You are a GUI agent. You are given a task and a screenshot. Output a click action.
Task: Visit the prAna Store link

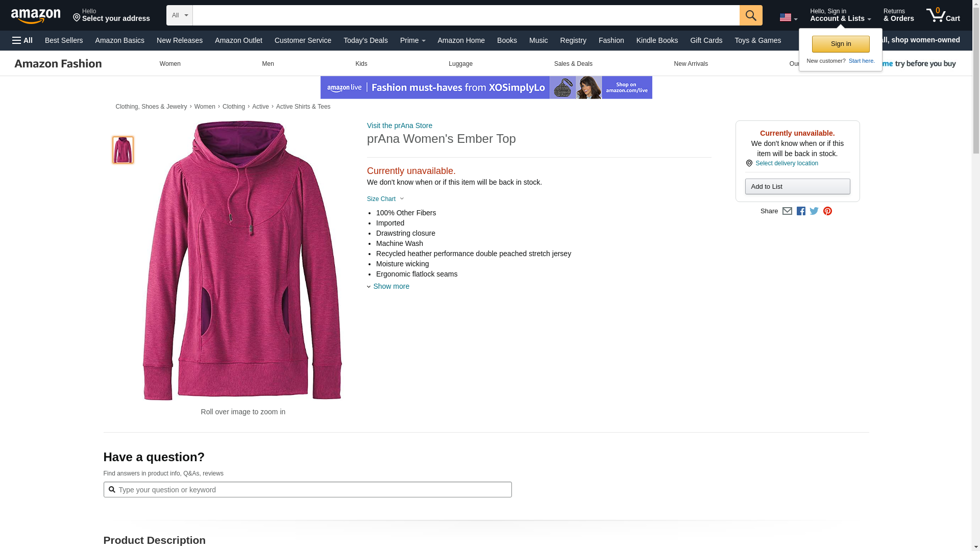coord(399,126)
